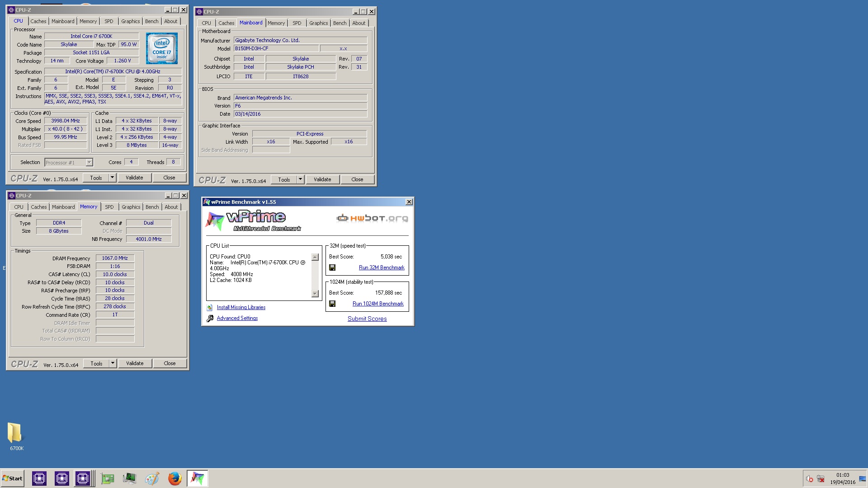Click the wrench icon for Advanced Settings
Viewport: 868px width, 488px height.
(210, 319)
